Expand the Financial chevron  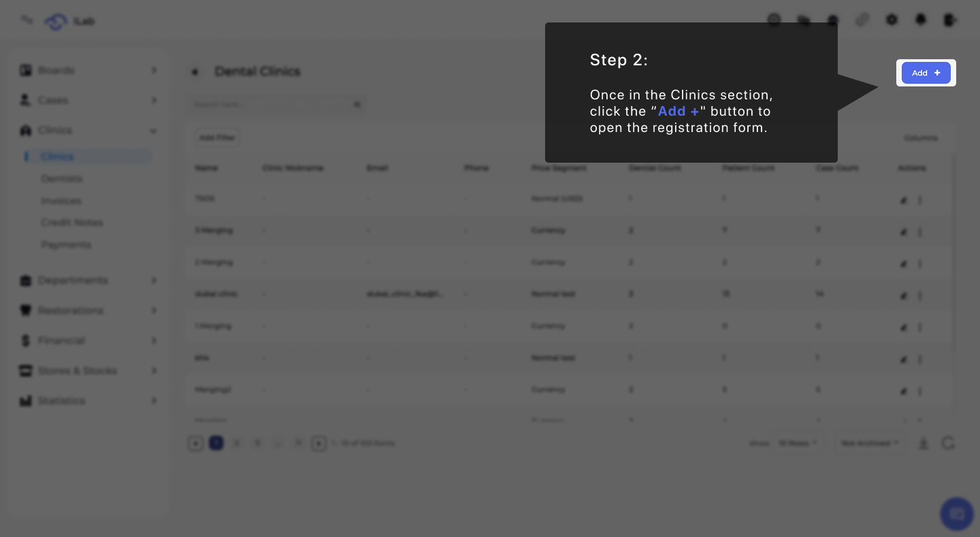[x=154, y=340]
